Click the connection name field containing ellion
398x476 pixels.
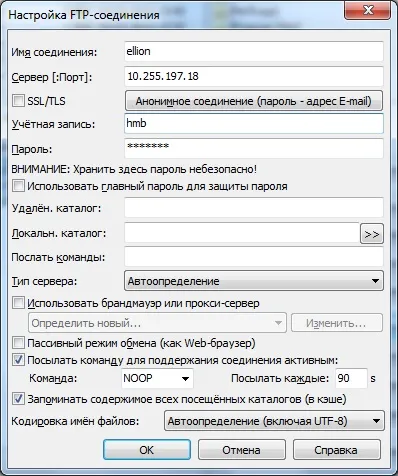click(254, 51)
